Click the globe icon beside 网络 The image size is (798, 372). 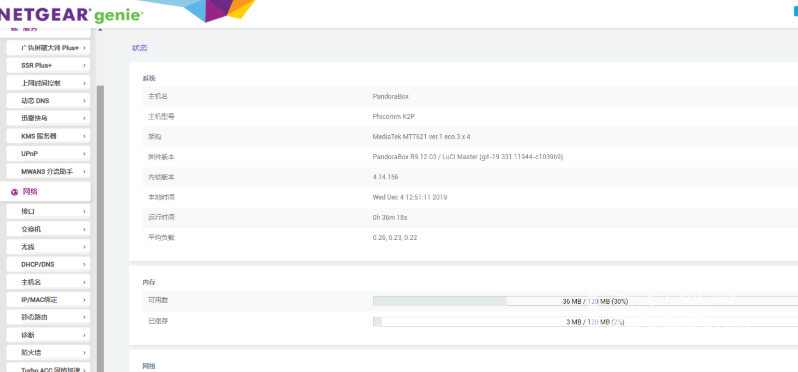pos(15,192)
